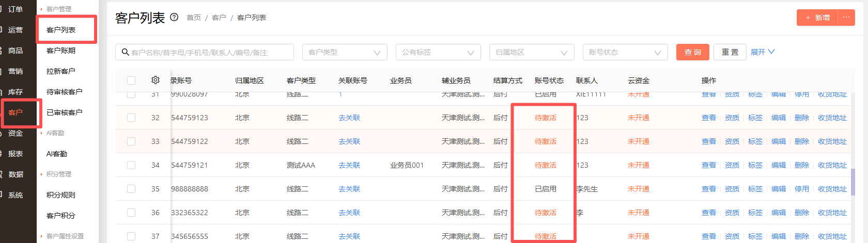
Task: Click the search magnifier icon in search box
Action: point(125,52)
